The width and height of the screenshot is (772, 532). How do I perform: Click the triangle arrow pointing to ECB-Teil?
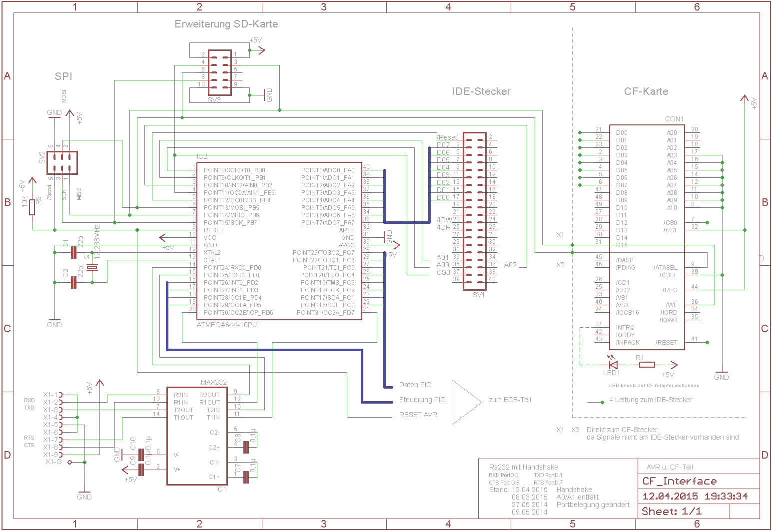point(466,402)
